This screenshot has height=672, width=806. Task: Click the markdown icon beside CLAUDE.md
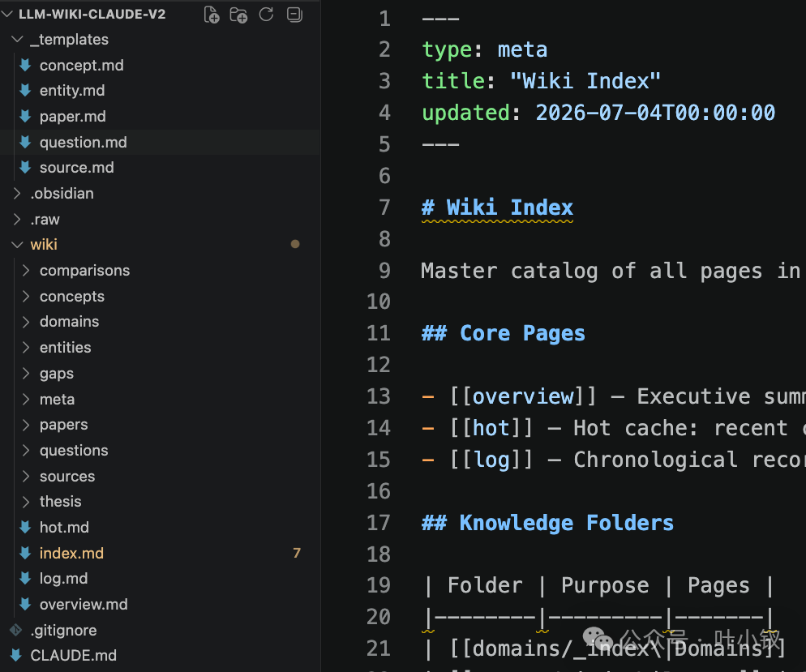pyautogui.click(x=16, y=656)
